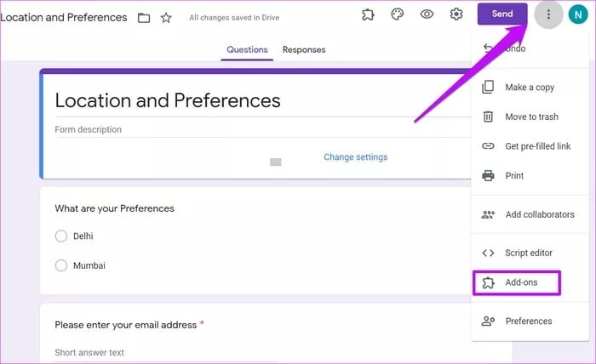Open Script editor from the menu

point(530,253)
